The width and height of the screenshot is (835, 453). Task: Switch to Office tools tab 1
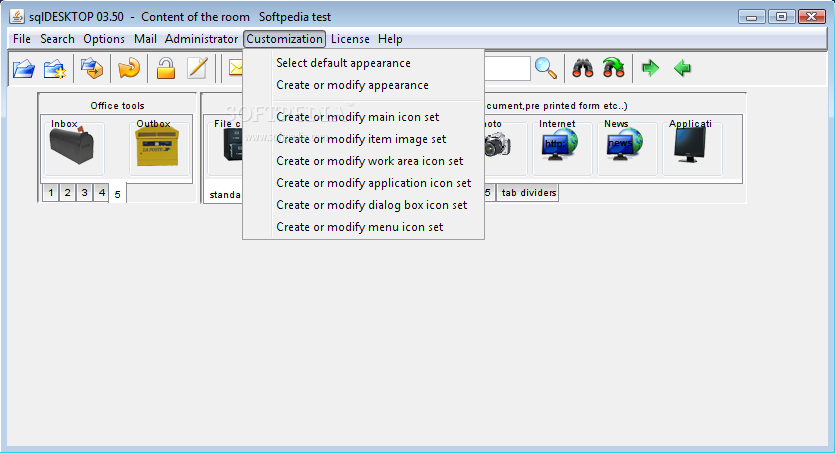click(x=51, y=193)
